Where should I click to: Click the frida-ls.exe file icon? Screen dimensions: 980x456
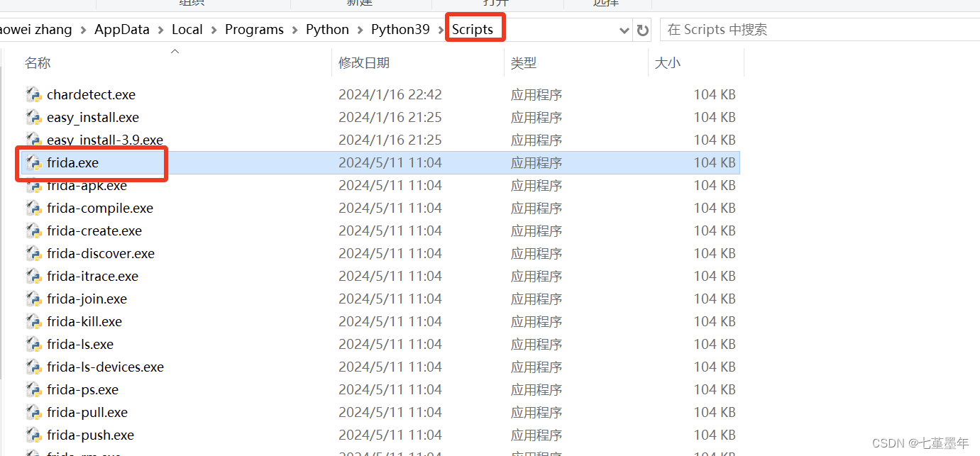click(x=33, y=344)
